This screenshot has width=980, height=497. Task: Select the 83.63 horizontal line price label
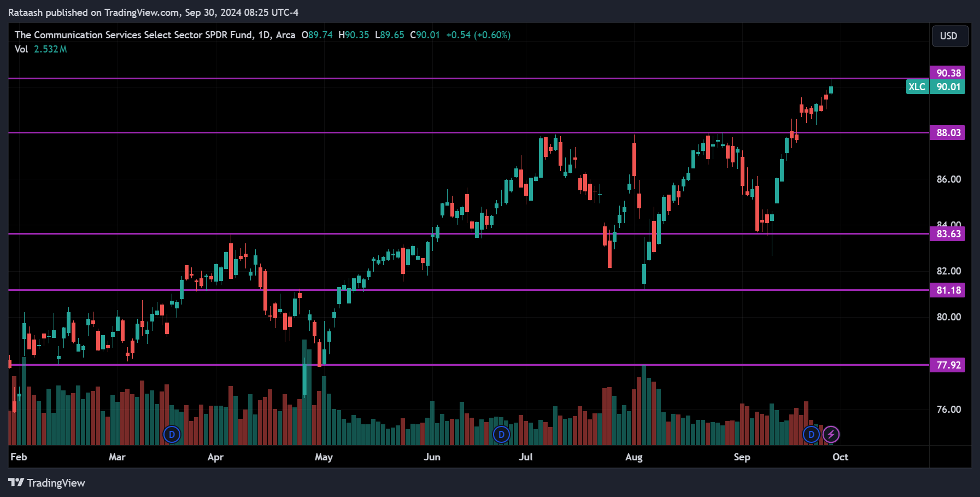948,234
